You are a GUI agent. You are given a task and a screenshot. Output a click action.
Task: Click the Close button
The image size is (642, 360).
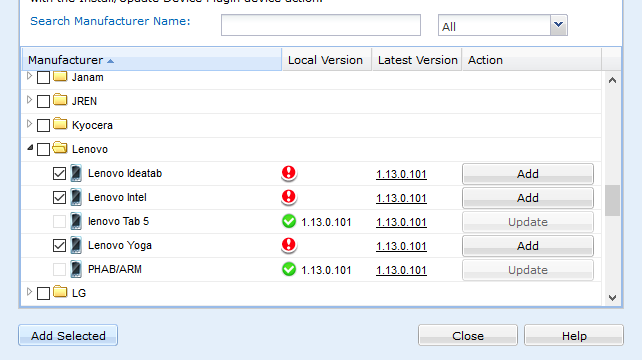[x=468, y=336]
